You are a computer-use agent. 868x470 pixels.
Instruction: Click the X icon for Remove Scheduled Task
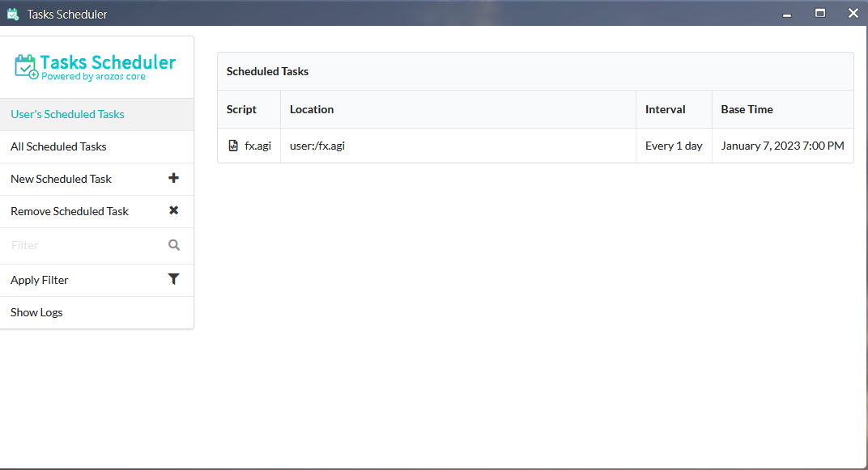[173, 210]
